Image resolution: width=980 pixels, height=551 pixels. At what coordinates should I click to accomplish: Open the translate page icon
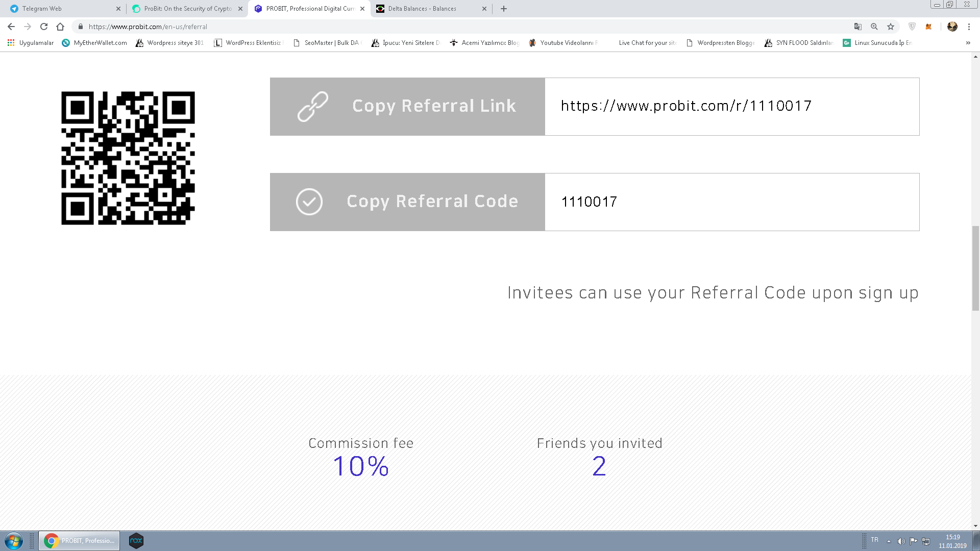click(858, 27)
